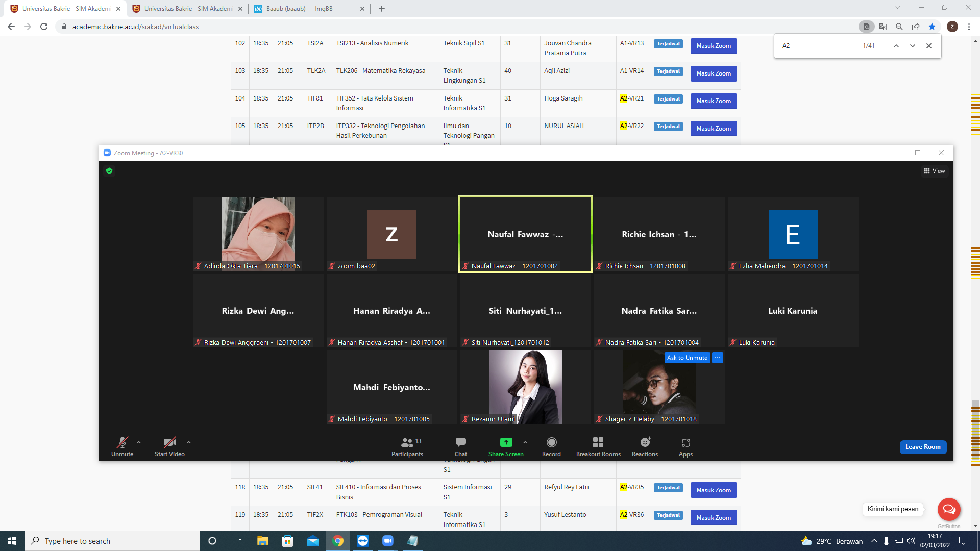Open Chrome three-dot menu
Screen dimensions: 980x551
[969, 27]
